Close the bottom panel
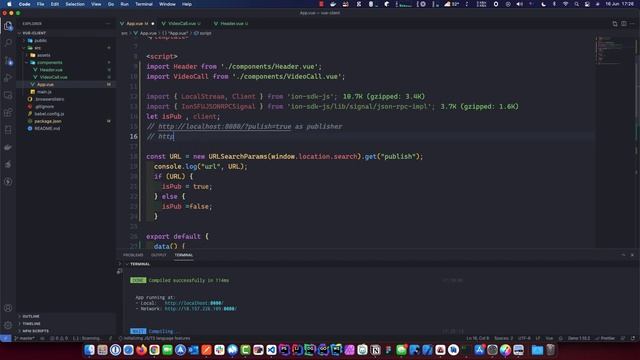This screenshot has height=360, width=640. (632, 255)
